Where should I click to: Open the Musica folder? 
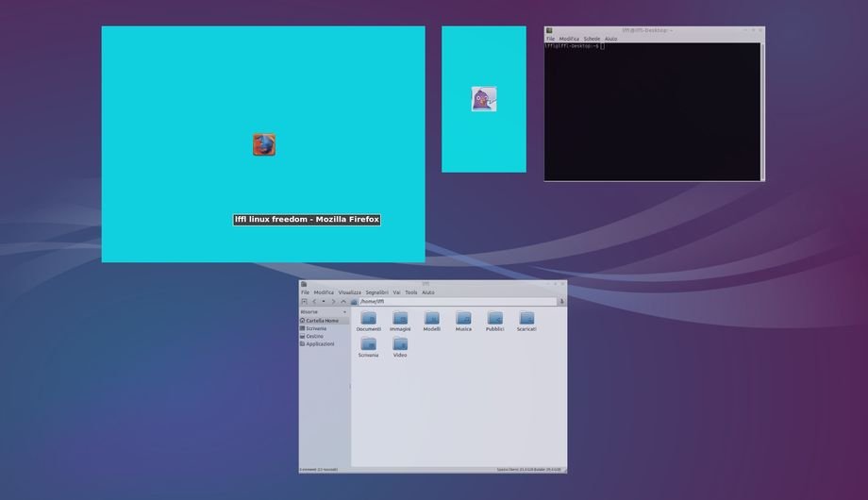pos(463,320)
